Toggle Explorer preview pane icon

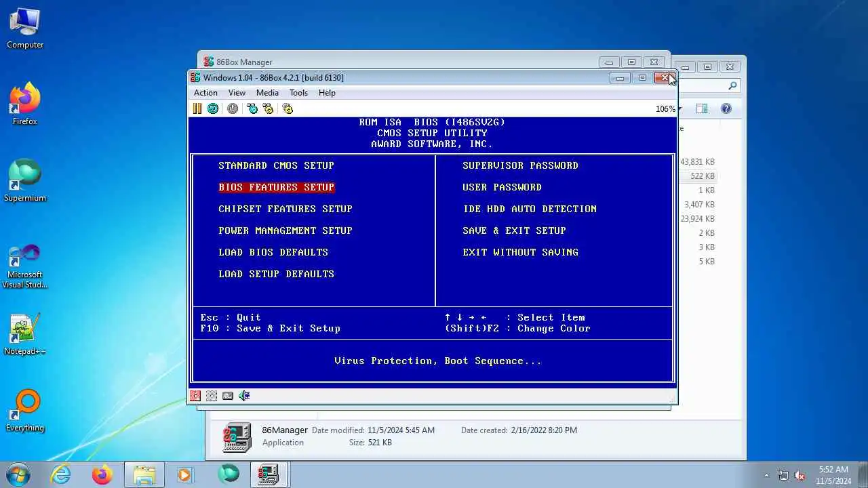[x=702, y=108]
